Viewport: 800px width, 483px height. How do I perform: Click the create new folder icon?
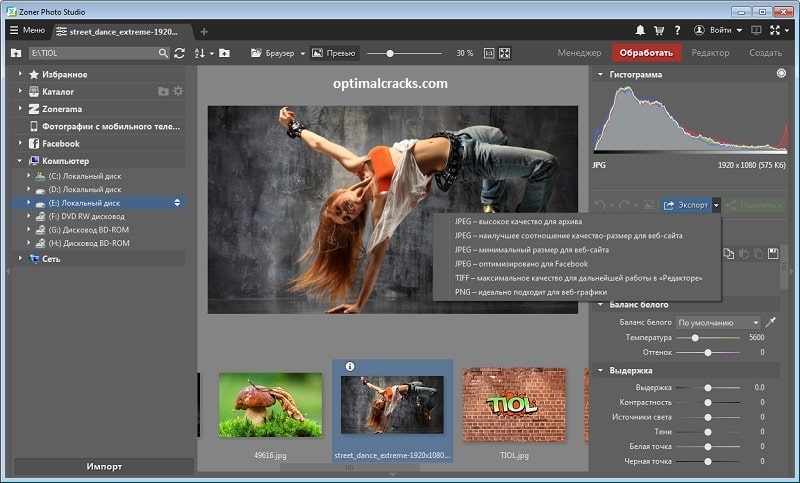tap(224, 53)
